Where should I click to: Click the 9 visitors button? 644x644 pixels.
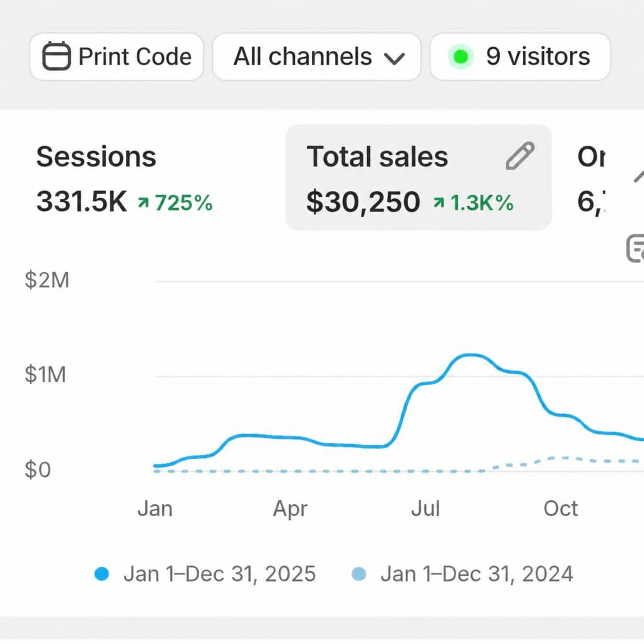point(520,56)
